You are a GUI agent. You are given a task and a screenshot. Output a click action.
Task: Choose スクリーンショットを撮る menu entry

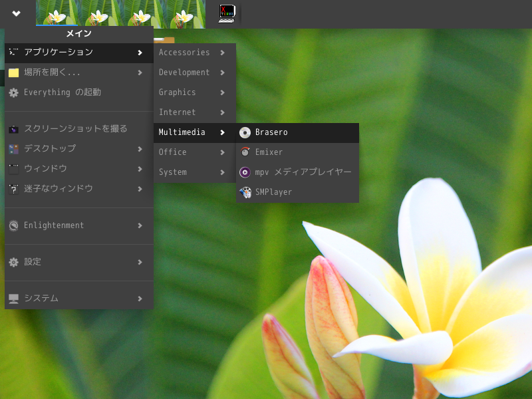(79, 129)
